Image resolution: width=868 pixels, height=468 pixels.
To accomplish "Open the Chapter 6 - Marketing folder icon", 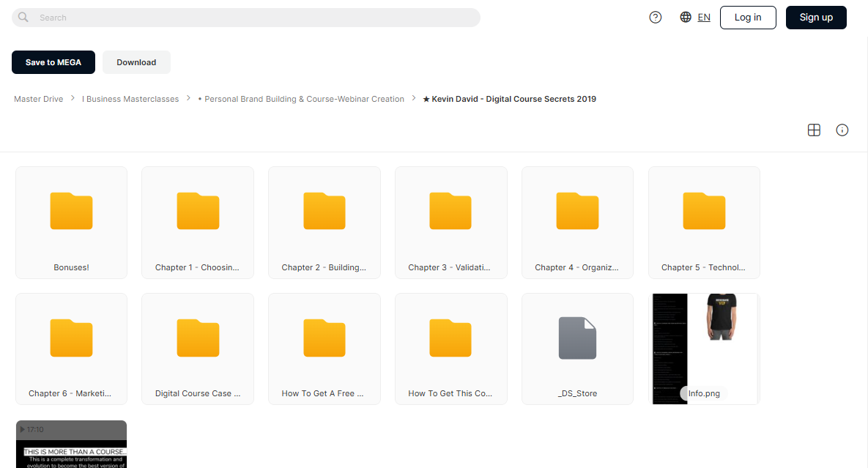I will pos(71,338).
